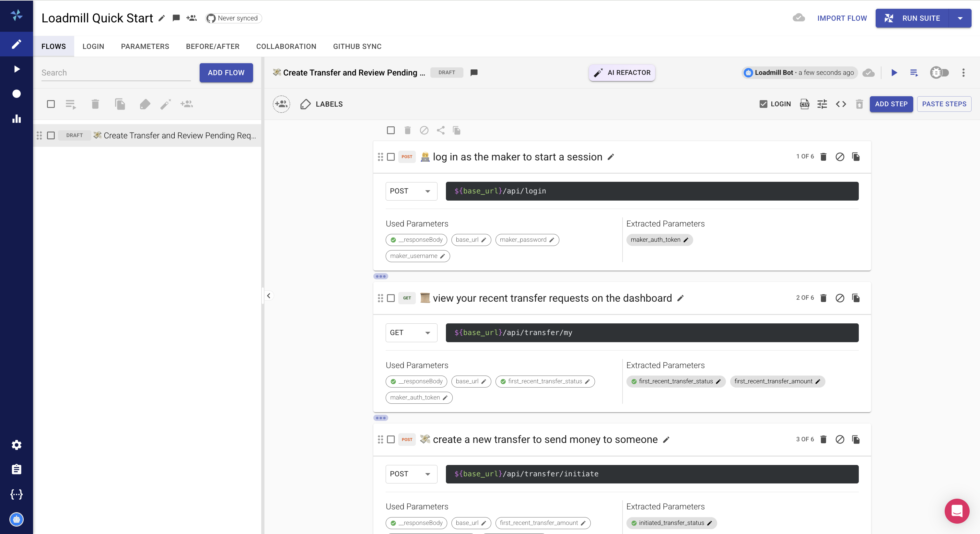Screen dimensions: 980x534
Task: Delete the create new transfer step
Action: tap(823, 439)
